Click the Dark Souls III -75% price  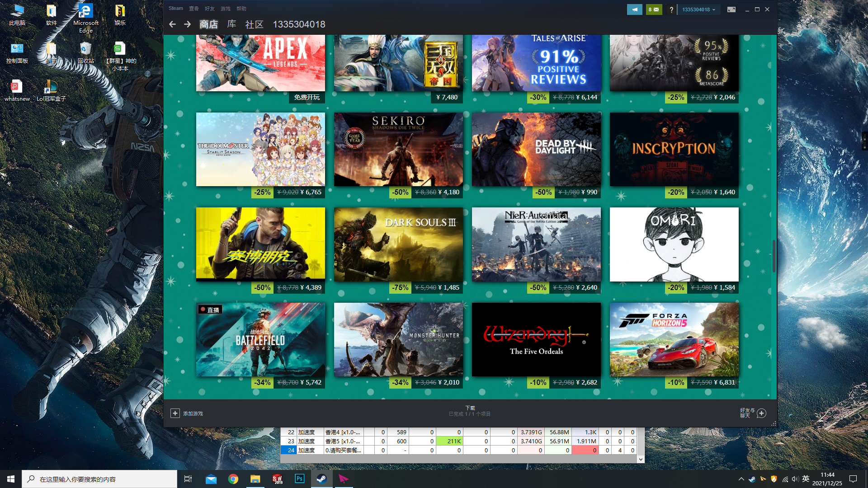[x=426, y=287]
